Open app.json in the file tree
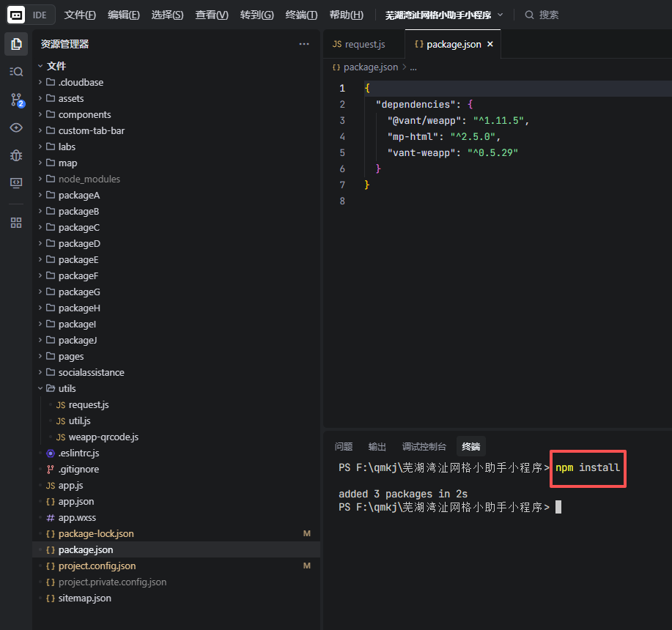 [76, 501]
